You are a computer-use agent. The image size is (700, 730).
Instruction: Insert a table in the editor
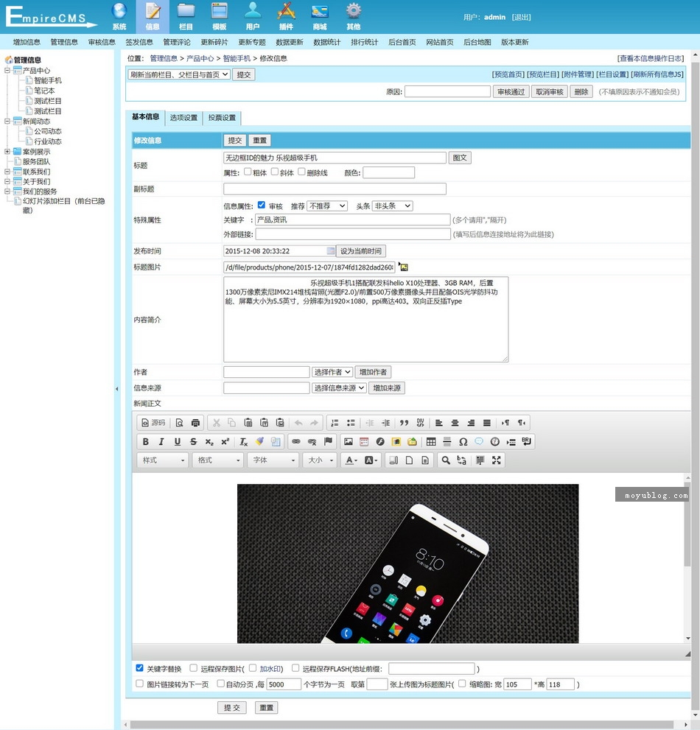pos(431,441)
